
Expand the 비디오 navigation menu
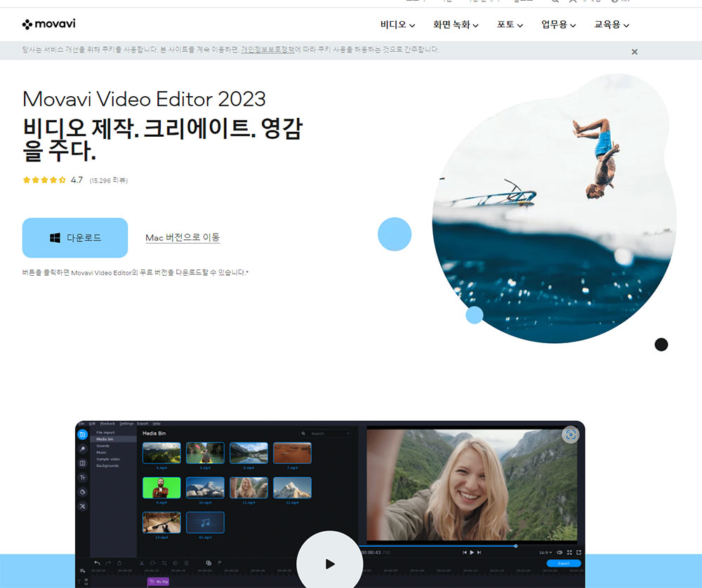(x=397, y=25)
